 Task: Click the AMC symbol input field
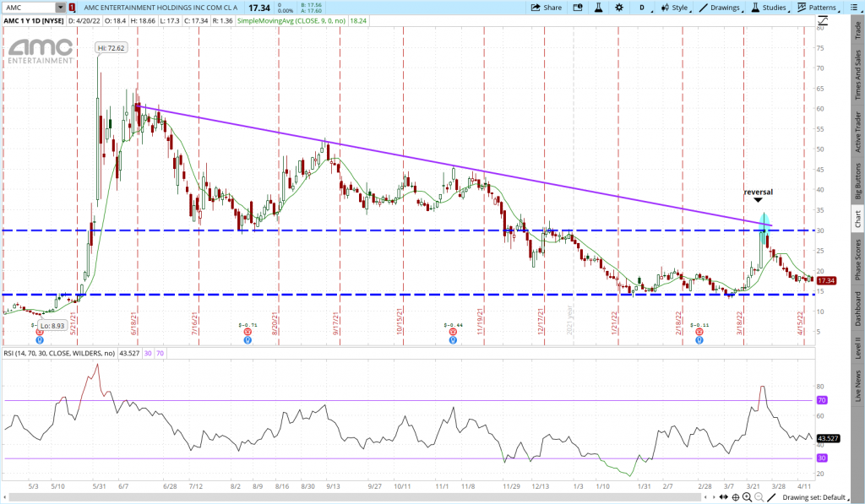29,8
